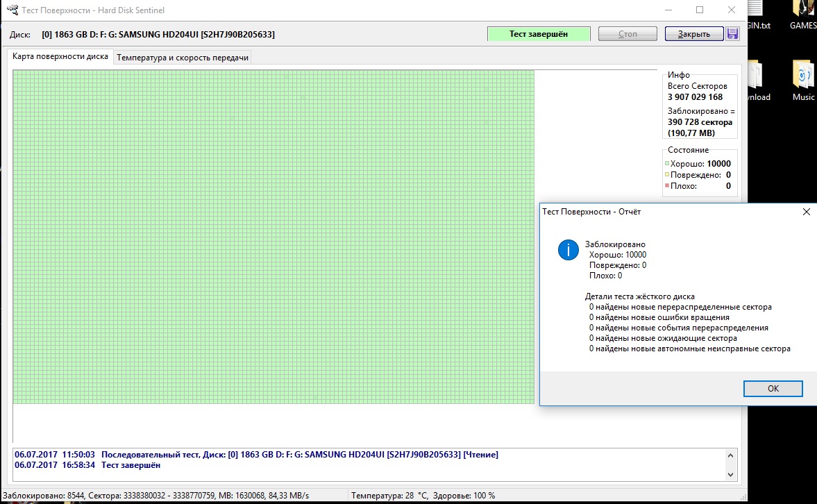Click Повреждено: 0 in report dialog
The width and height of the screenshot is (817, 504).
coord(618,265)
